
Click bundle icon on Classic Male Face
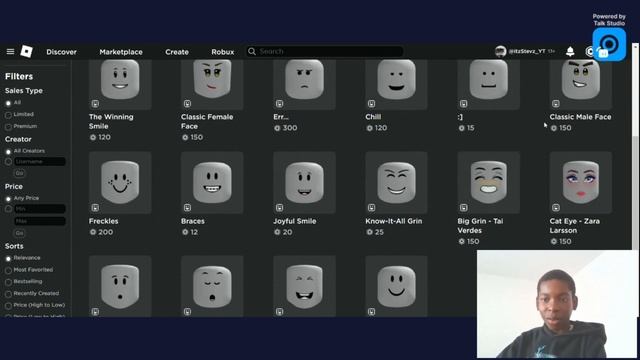click(x=556, y=104)
